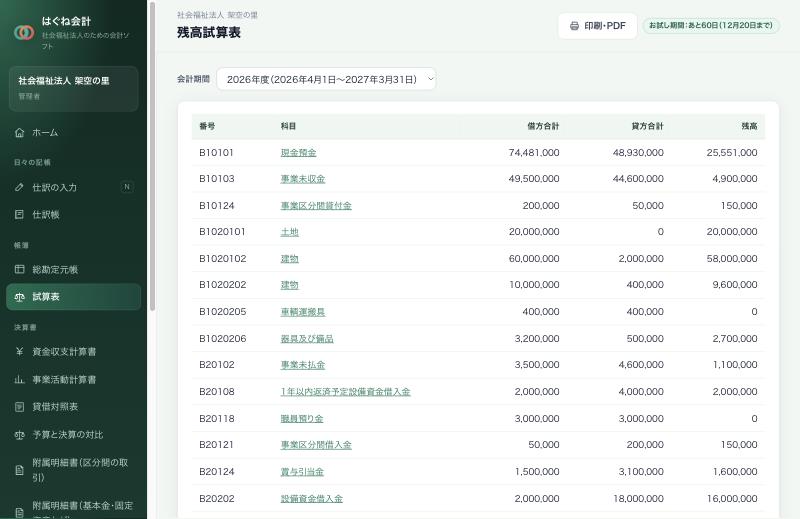Open the 事業未収金 account link
The height and width of the screenshot is (519, 800).
point(303,179)
